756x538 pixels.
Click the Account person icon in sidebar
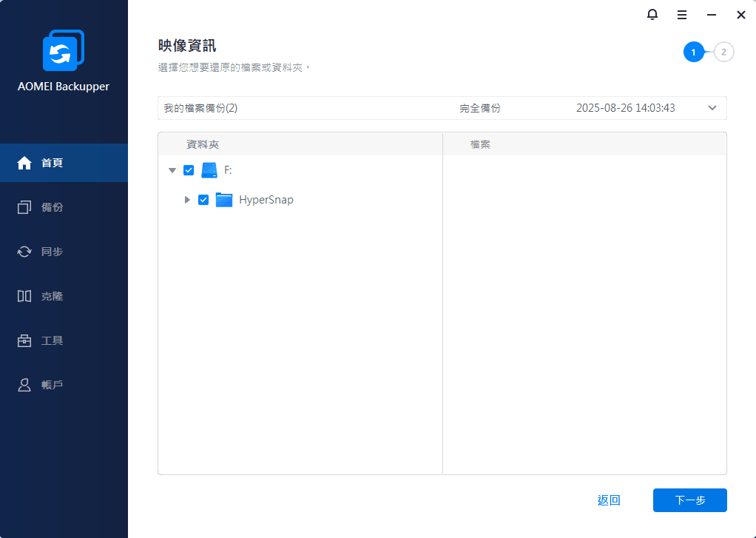pyautogui.click(x=24, y=385)
